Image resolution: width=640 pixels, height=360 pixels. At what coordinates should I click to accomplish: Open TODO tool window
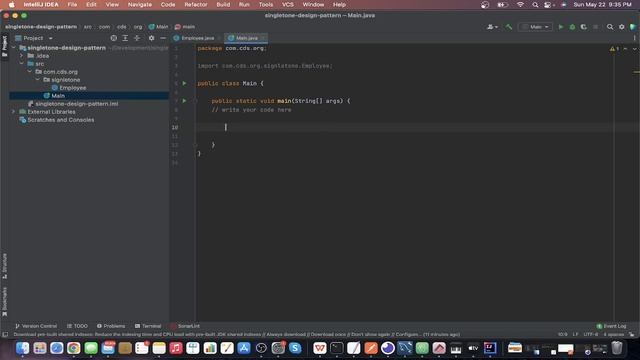click(x=77, y=326)
